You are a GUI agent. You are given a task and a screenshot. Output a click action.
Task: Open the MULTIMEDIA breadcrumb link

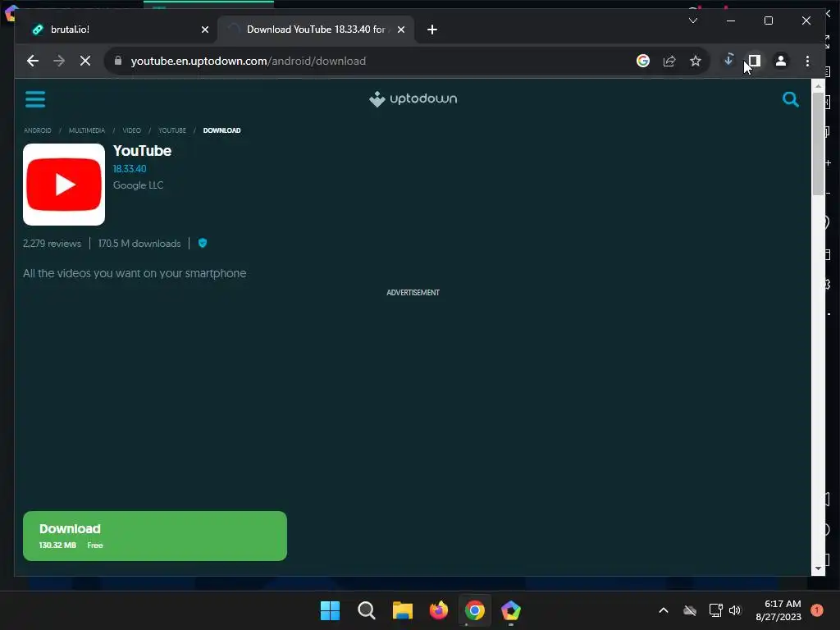pos(87,130)
